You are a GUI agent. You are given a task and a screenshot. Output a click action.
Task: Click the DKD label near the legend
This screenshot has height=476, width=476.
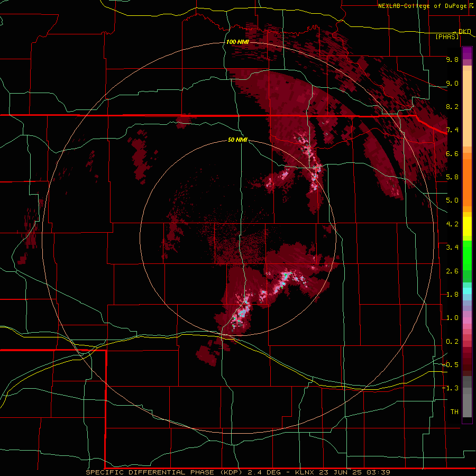pos(465,31)
